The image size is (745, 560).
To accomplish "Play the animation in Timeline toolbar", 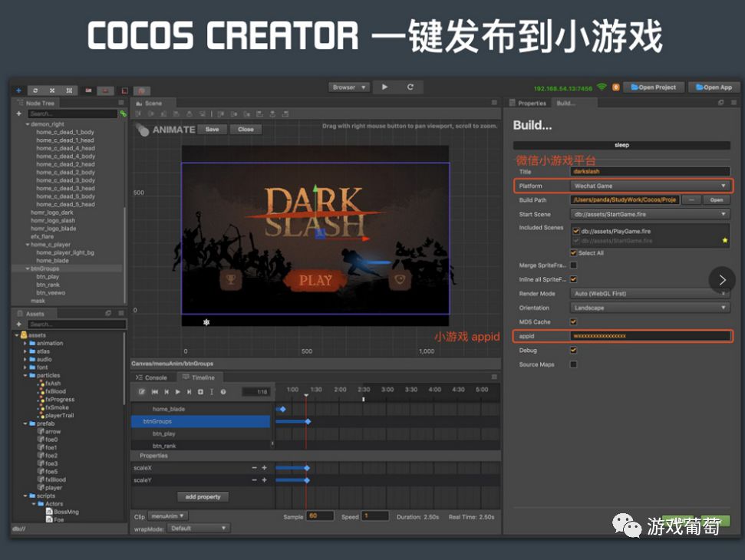I will click(178, 392).
